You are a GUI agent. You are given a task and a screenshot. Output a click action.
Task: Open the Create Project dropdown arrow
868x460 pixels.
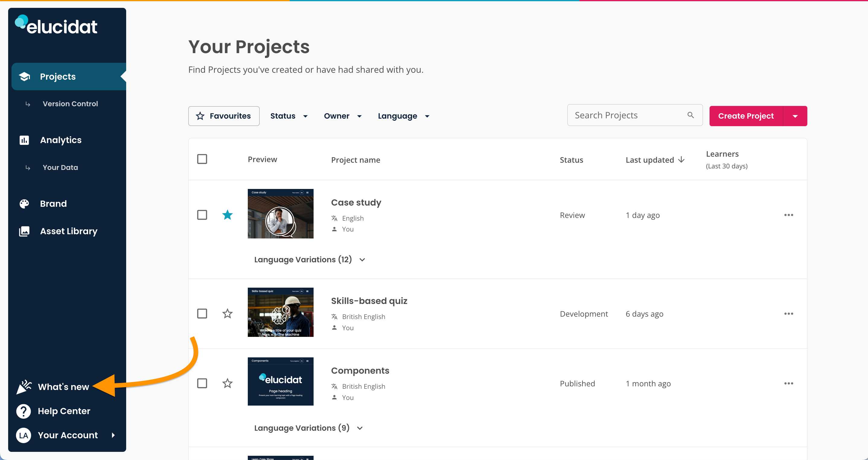[x=795, y=116]
